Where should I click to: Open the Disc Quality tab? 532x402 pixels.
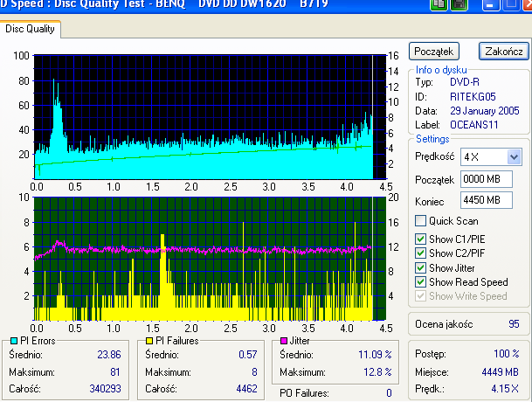31,29
